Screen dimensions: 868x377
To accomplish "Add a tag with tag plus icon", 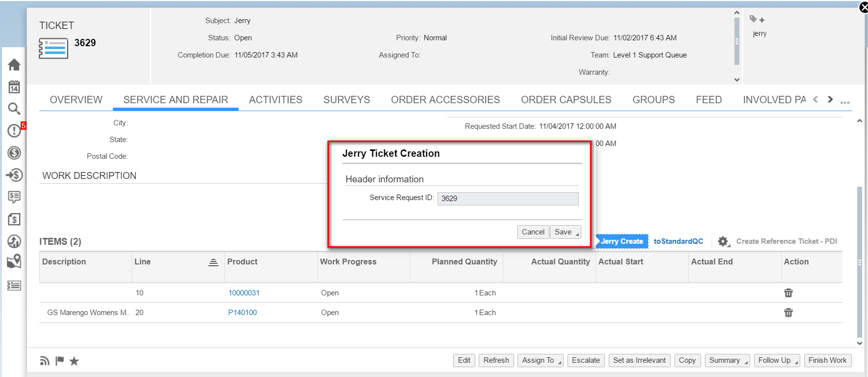I will click(757, 20).
